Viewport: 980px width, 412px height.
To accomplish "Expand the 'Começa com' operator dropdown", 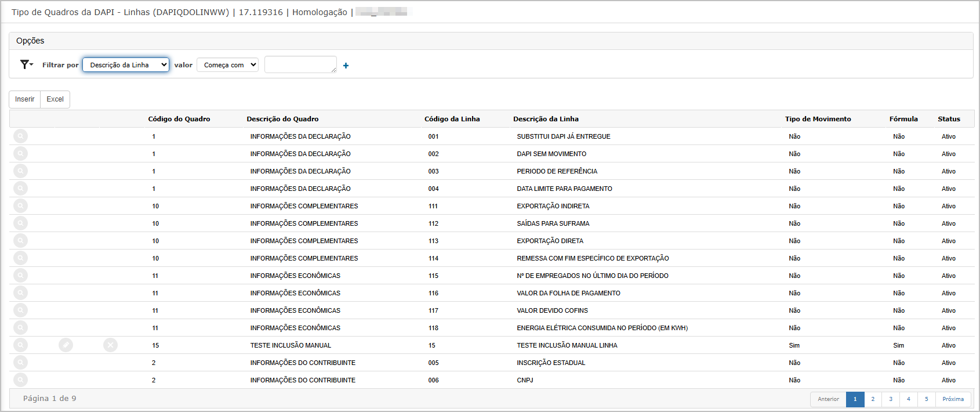I will (x=227, y=65).
